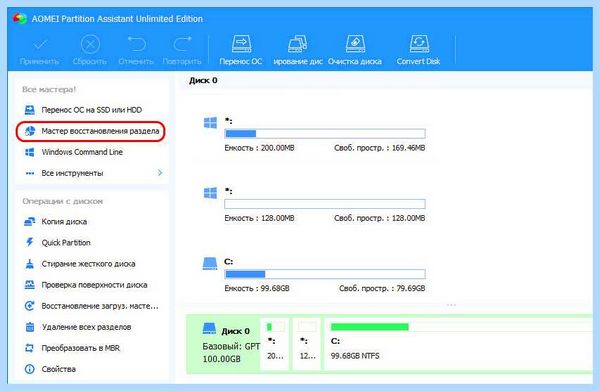600x391 pixels.
Task: Expand Все инструменты with the chevron arrow
Action: [x=160, y=173]
